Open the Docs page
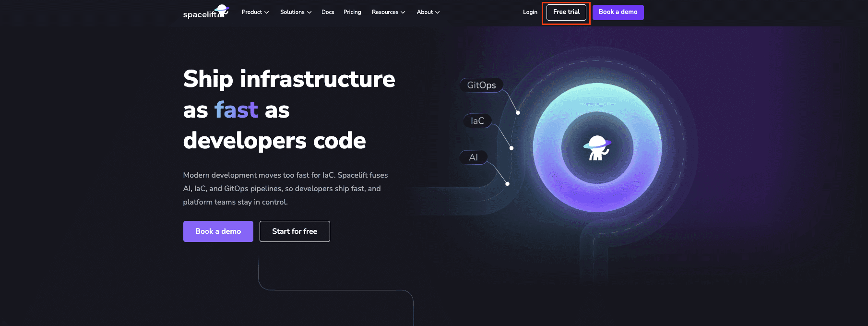The image size is (868, 326). (328, 12)
